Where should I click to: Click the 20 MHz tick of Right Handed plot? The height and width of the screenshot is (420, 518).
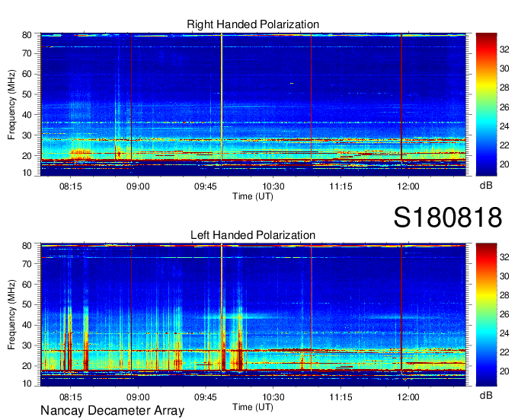click(27, 156)
